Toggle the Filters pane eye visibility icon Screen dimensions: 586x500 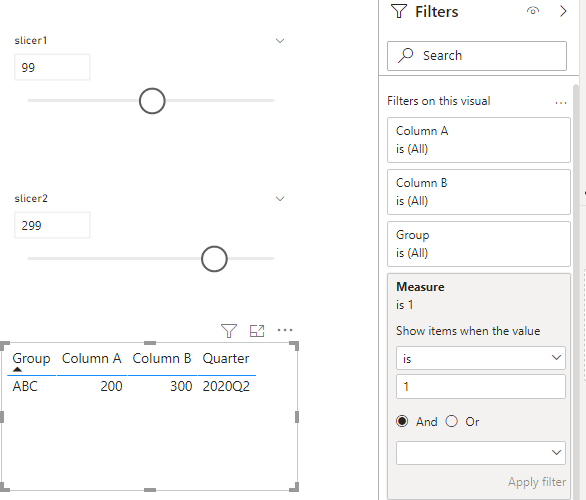coord(533,11)
